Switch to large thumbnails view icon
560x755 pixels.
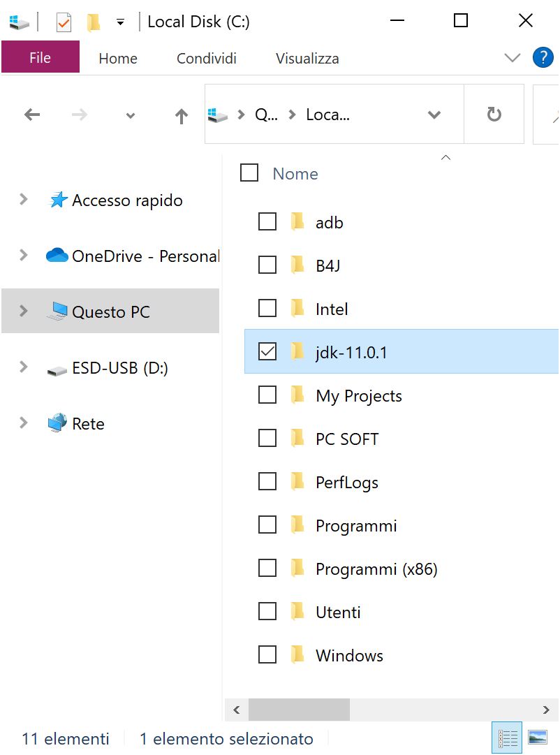[537, 738]
